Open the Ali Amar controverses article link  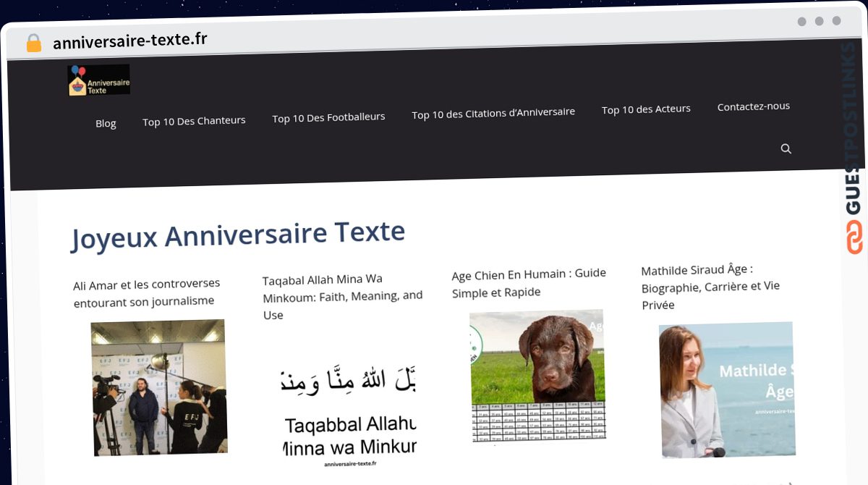click(x=147, y=292)
